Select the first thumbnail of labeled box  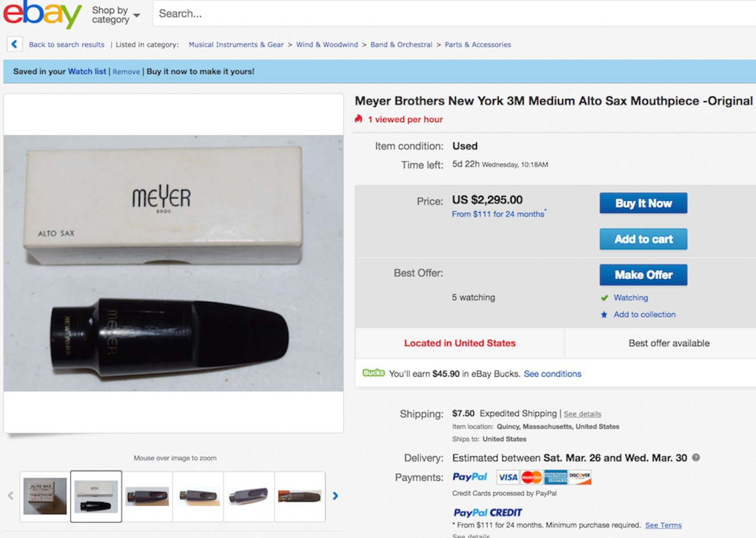[45, 496]
